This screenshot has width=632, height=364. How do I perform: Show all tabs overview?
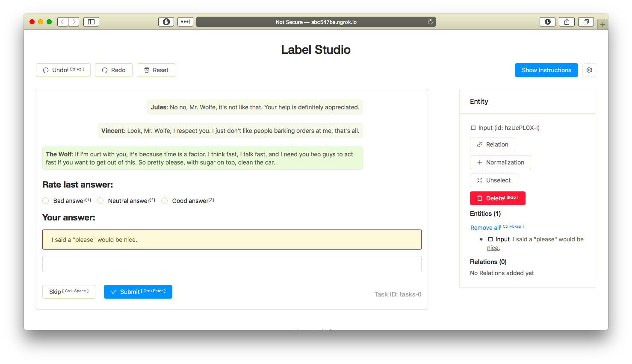[586, 22]
